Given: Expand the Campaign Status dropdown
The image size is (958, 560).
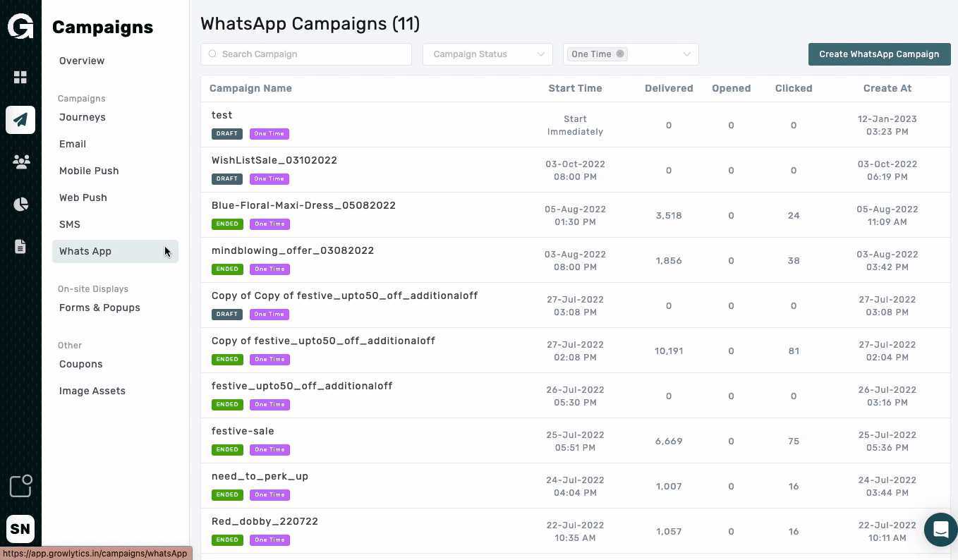Looking at the screenshot, I should pos(487,54).
